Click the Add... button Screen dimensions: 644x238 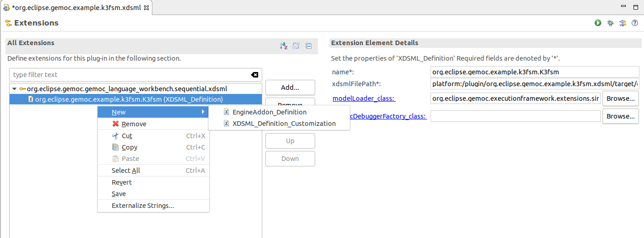290,88
